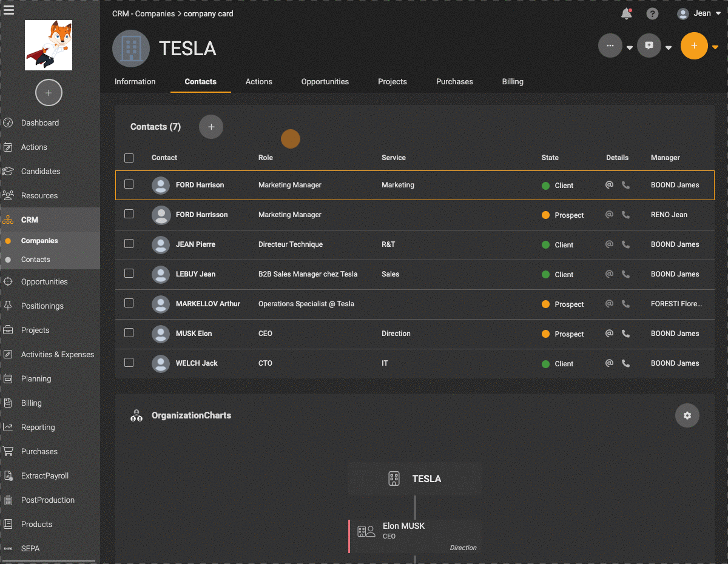The height and width of the screenshot is (564, 728).
Task: Click the notifications bell icon
Action: coord(626,13)
